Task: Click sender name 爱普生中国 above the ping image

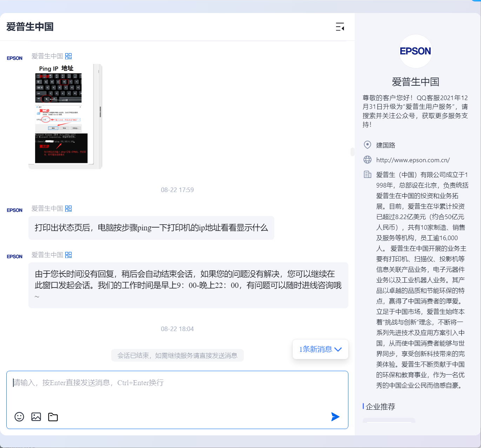Action: 47,56
